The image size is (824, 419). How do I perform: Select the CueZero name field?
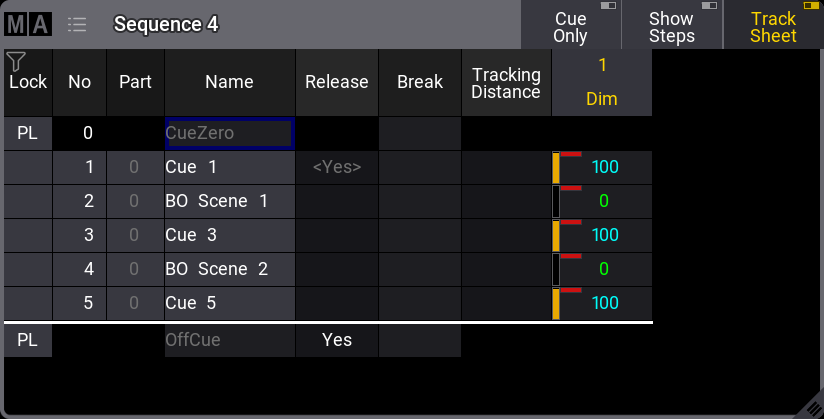pos(229,133)
